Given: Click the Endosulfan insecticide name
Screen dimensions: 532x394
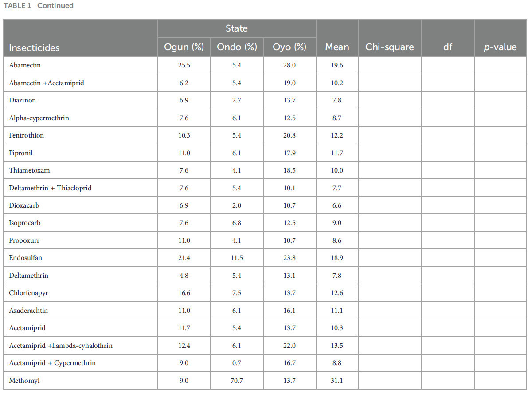Looking at the screenshot, I should [26, 258].
